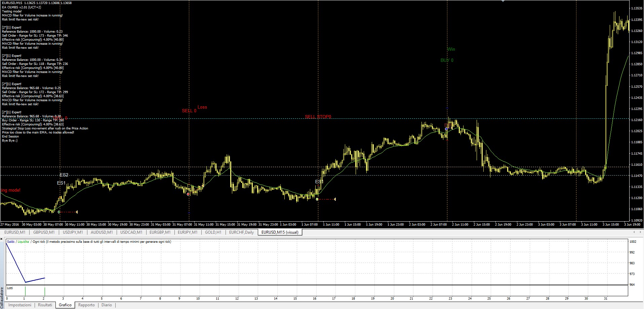Screen dimensions: 644x309
Task: Click the ES2 chart label
Action: tap(64, 175)
